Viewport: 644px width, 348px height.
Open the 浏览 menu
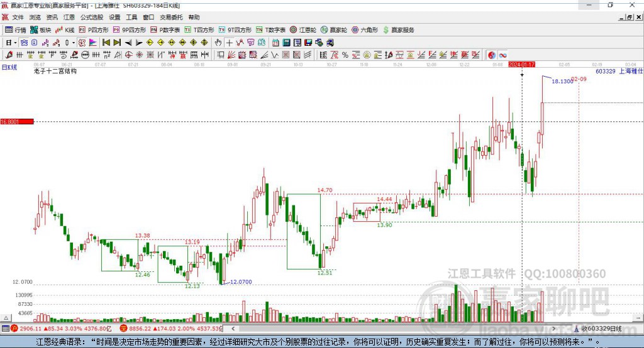[x=35, y=17]
